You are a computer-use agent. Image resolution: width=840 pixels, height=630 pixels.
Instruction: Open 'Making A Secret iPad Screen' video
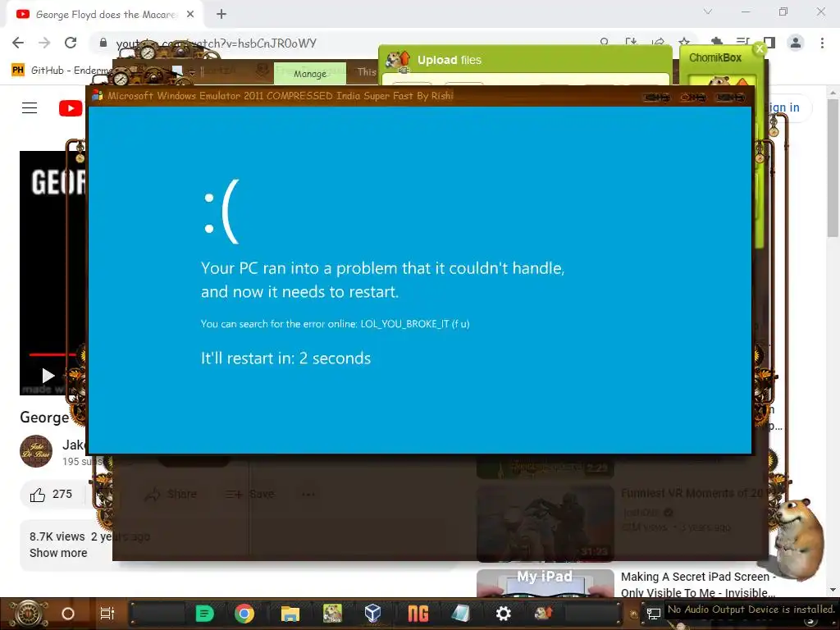(x=698, y=585)
